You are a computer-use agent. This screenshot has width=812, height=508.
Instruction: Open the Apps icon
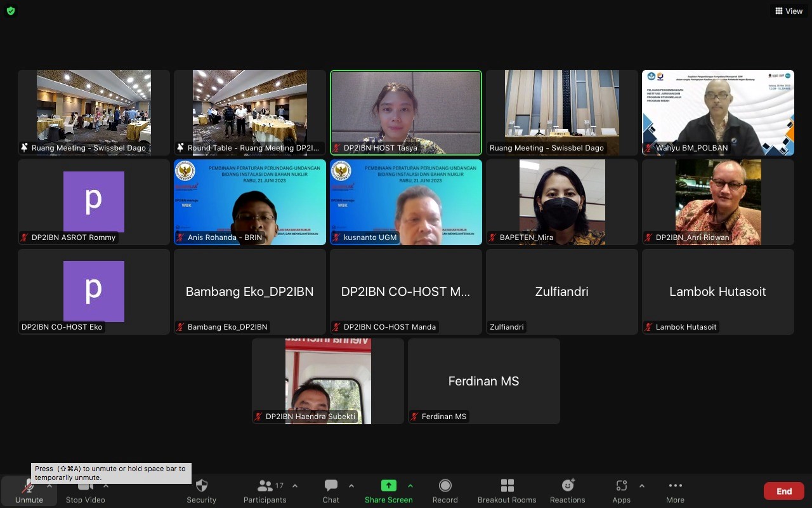tap(621, 486)
